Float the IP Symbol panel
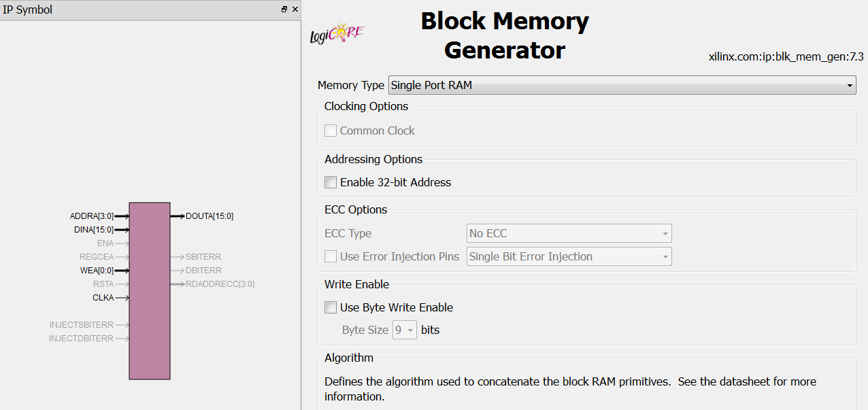Image resolution: width=868 pixels, height=410 pixels. [x=284, y=10]
